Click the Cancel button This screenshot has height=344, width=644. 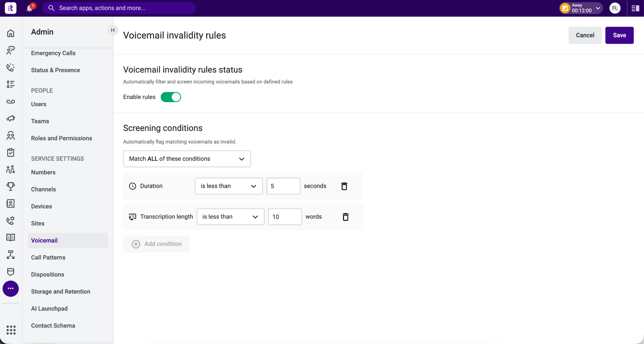(x=585, y=35)
